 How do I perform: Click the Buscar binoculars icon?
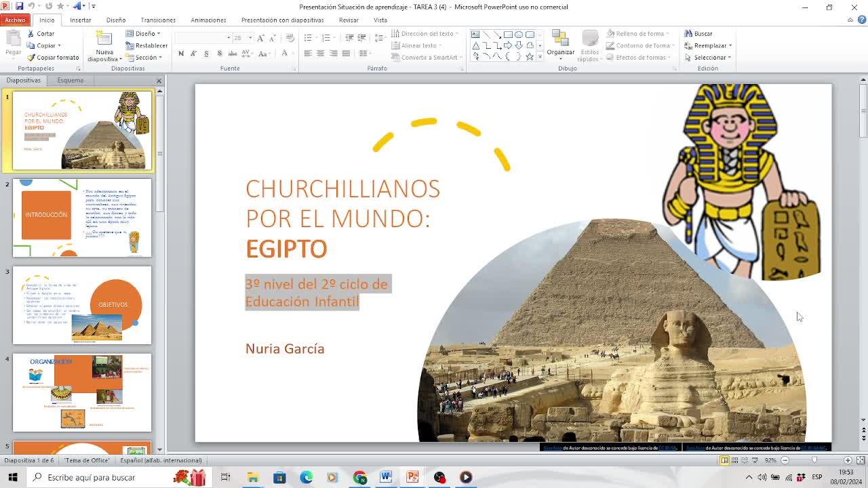688,33
